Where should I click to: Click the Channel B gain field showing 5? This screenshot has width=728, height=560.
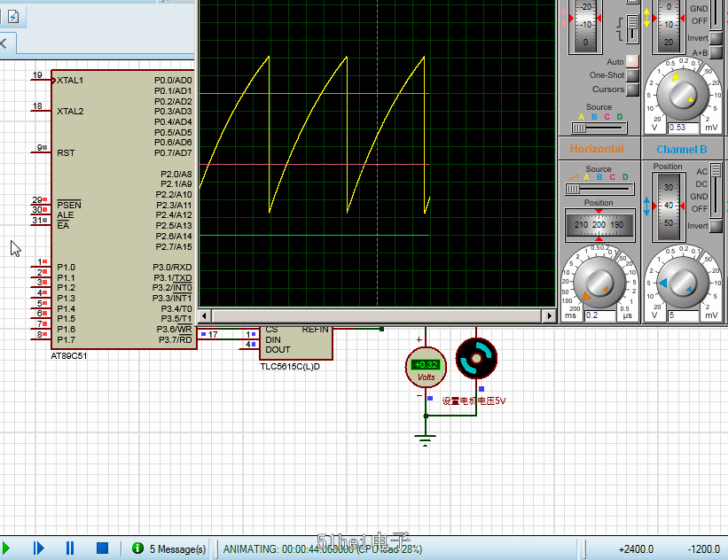pos(684,315)
